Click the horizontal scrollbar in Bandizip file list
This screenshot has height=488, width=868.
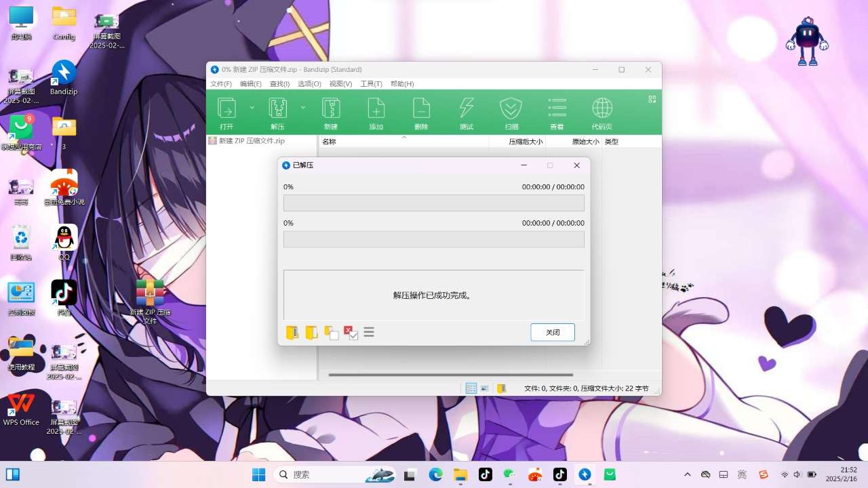click(451, 374)
